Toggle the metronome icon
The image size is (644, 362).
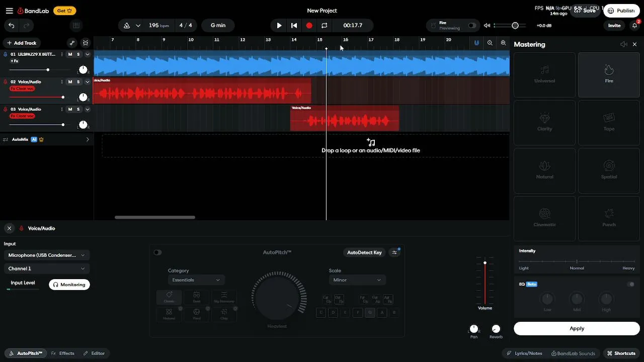[127, 26]
